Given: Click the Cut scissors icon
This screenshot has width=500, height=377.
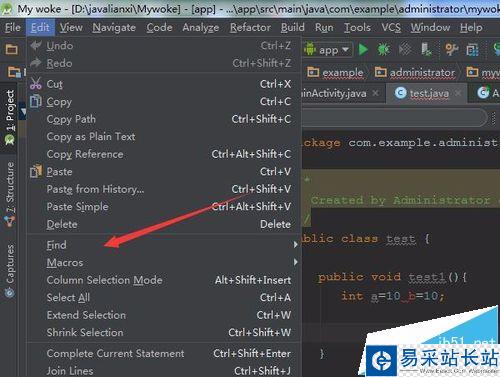Looking at the screenshot, I should pyautogui.click(x=36, y=83).
